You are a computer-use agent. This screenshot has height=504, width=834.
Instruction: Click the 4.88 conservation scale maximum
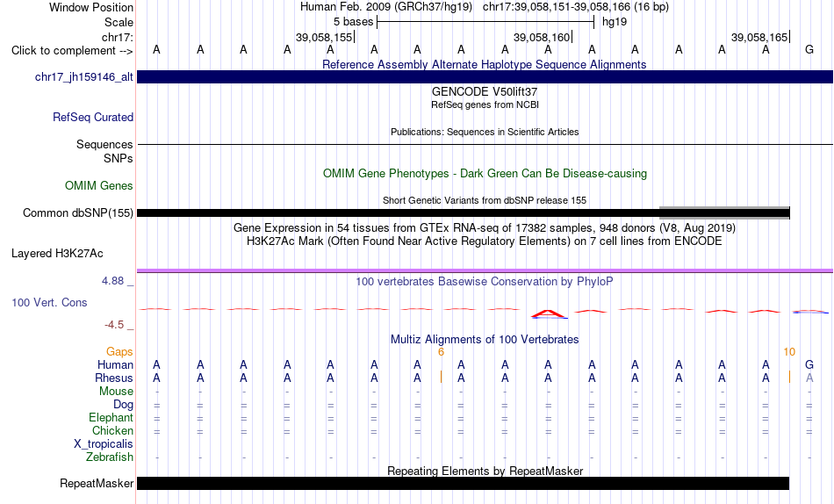112,281
